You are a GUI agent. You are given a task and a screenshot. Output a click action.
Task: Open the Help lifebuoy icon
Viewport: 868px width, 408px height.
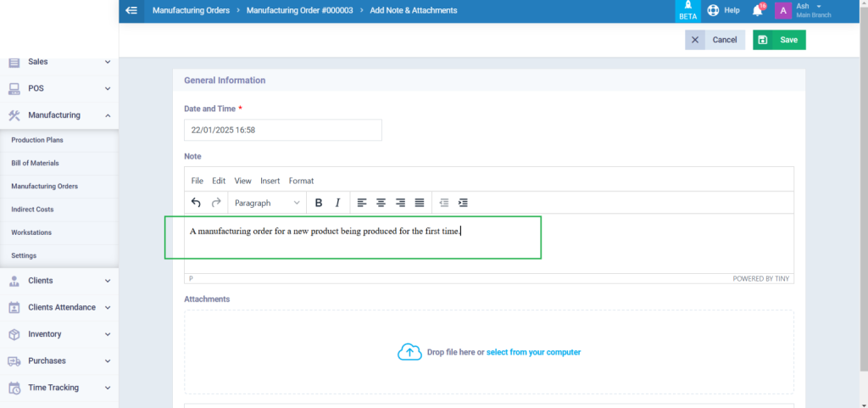point(712,10)
